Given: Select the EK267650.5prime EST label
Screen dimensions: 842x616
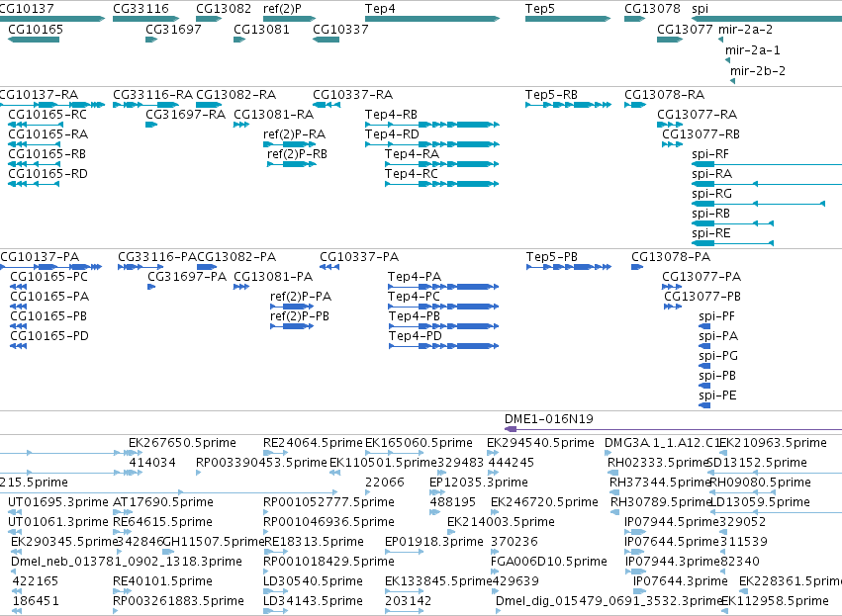Looking at the screenshot, I should click(183, 443).
